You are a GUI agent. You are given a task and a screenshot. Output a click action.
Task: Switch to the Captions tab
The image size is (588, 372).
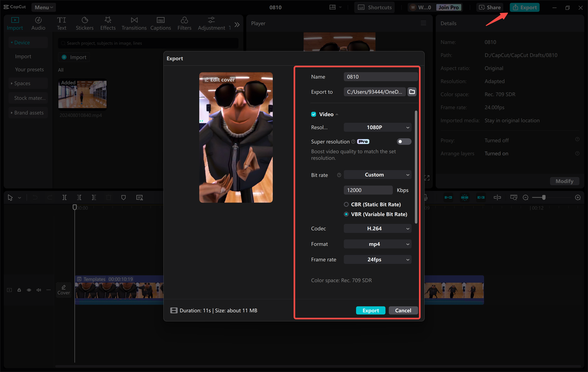tap(160, 22)
